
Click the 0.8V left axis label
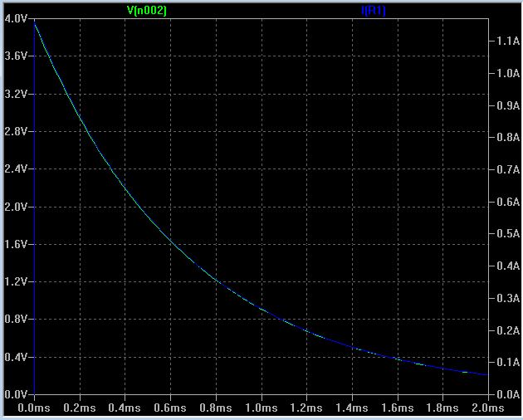click(x=16, y=320)
